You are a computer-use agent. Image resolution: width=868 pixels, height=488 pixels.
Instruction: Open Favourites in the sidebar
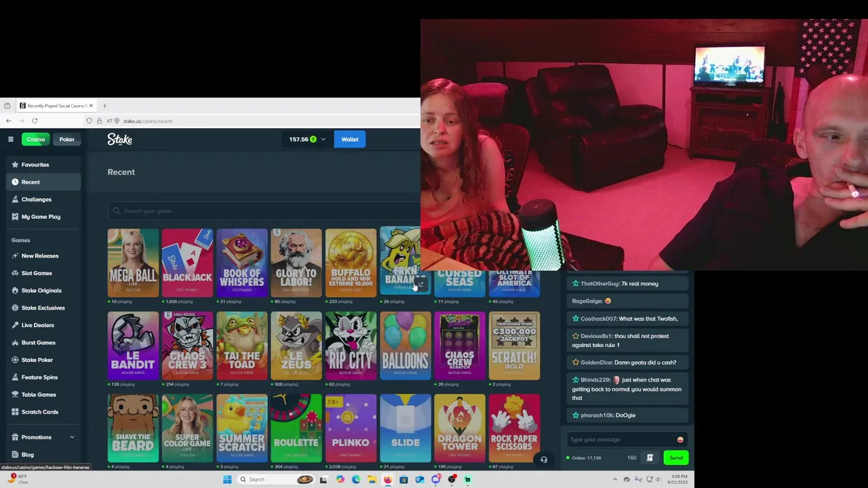point(35,165)
